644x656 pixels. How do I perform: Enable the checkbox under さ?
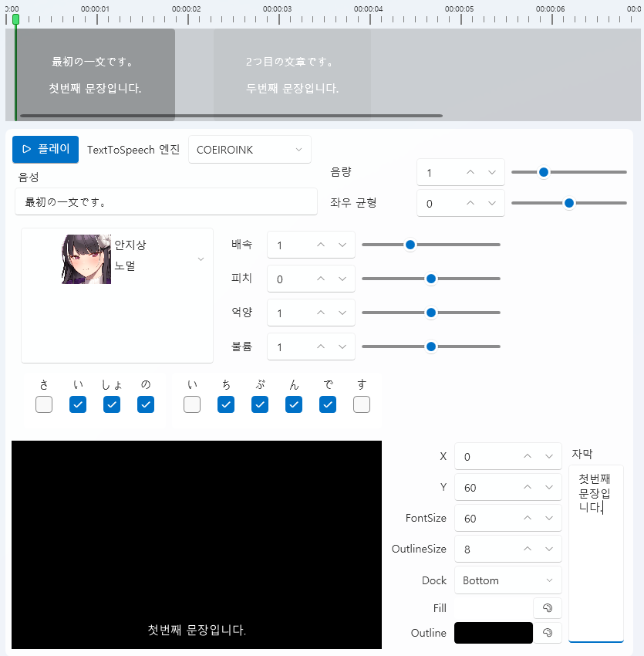(x=44, y=404)
